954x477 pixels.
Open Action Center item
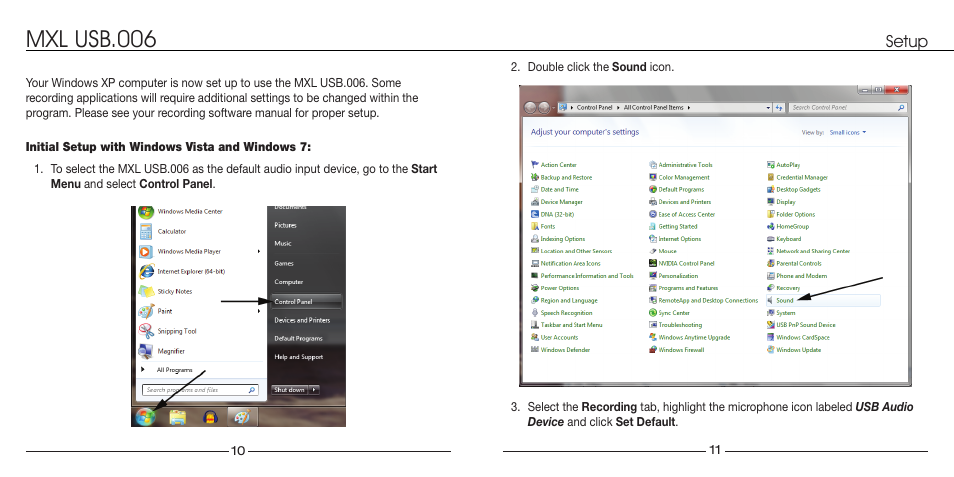coord(554,165)
